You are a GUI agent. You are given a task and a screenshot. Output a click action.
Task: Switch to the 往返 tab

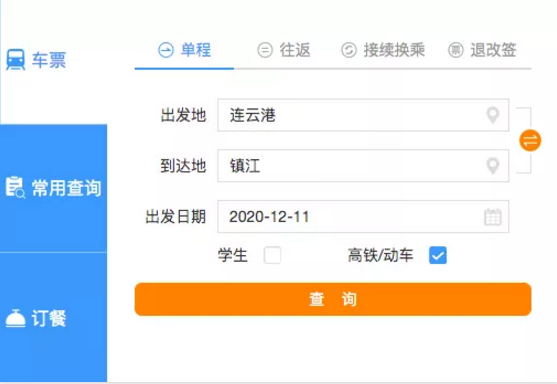tap(283, 50)
